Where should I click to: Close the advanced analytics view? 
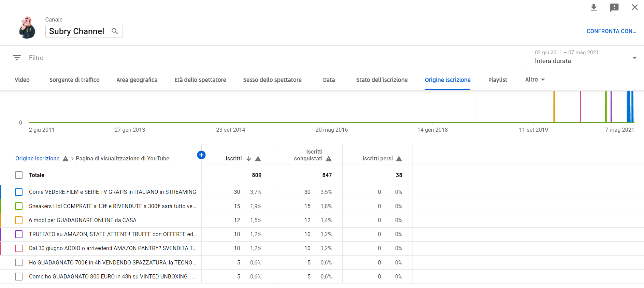635,7
